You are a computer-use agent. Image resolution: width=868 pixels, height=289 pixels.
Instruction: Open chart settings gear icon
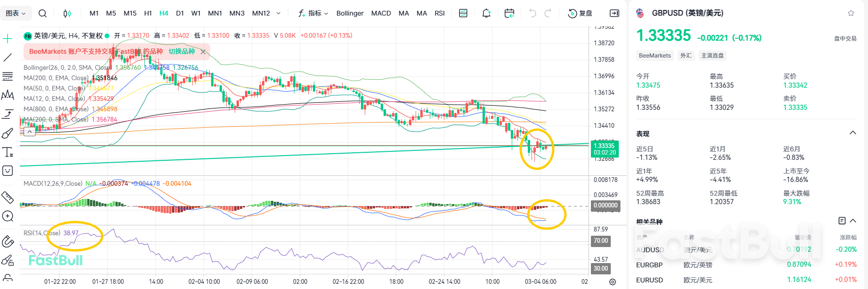tap(613, 281)
